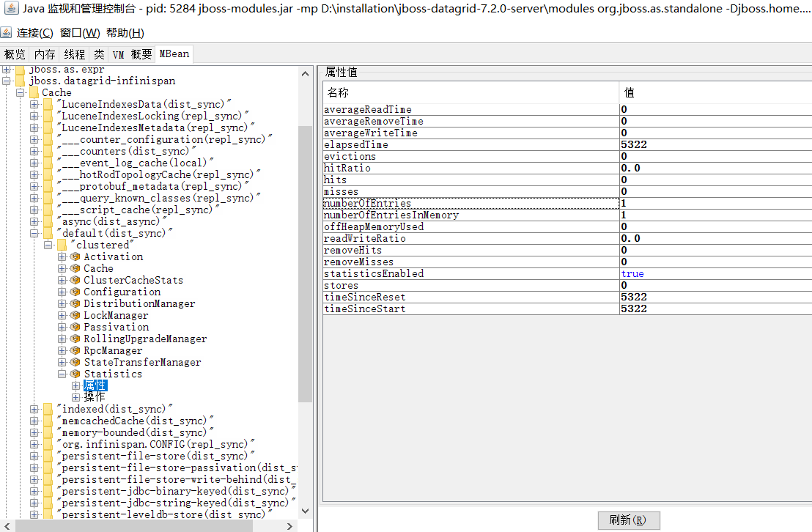Collapse the top-level Cache folder node

[21, 93]
